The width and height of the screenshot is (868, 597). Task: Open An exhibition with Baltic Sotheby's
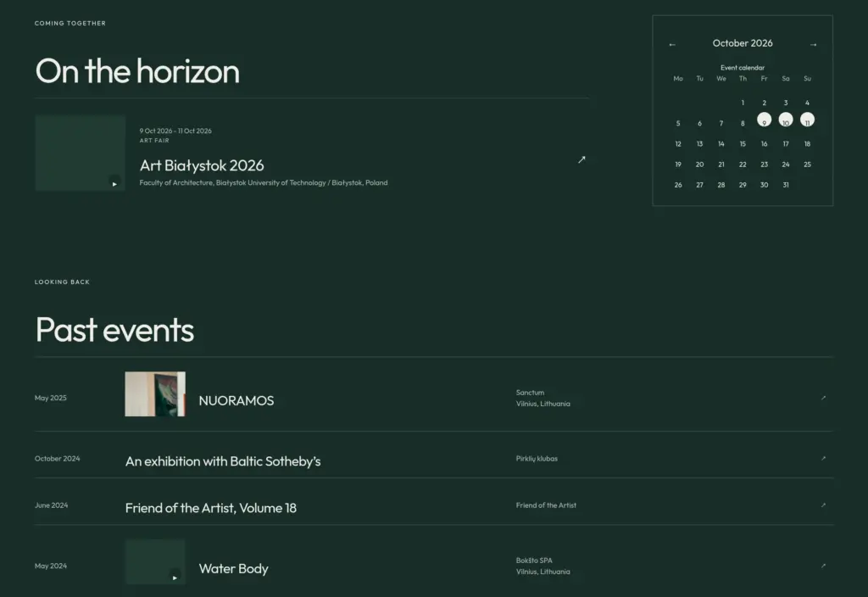coord(223,460)
